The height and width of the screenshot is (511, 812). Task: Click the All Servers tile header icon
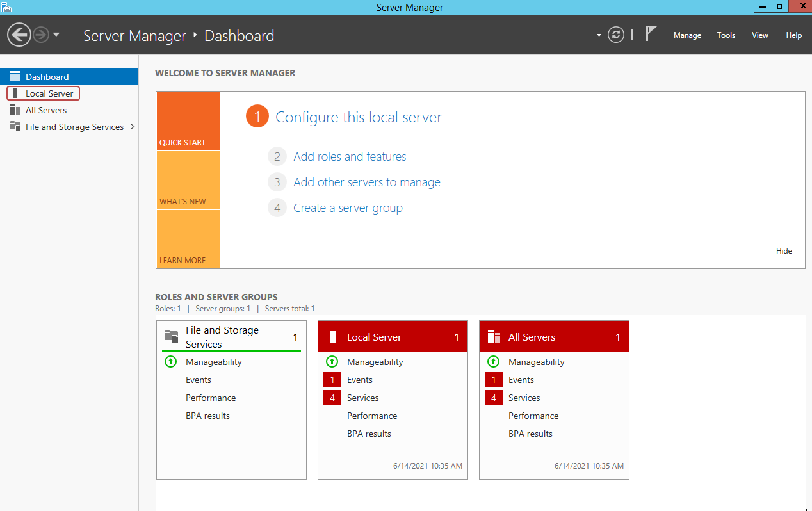click(494, 337)
